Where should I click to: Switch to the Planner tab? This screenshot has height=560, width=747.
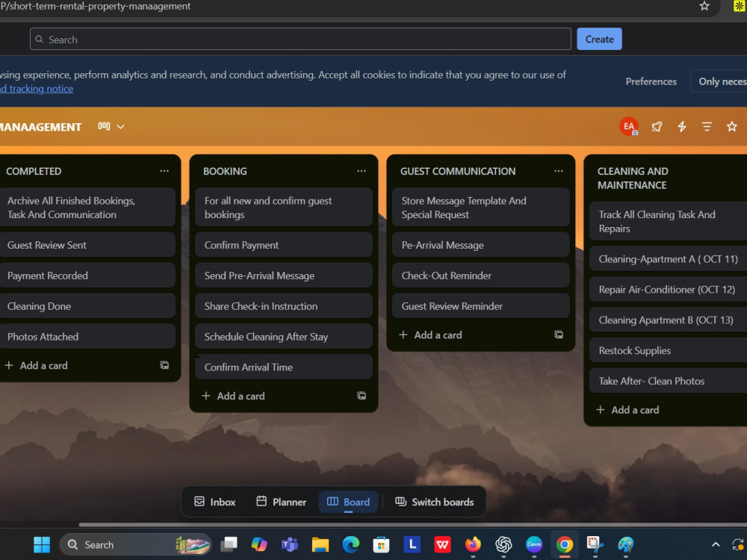[x=281, y=502]
